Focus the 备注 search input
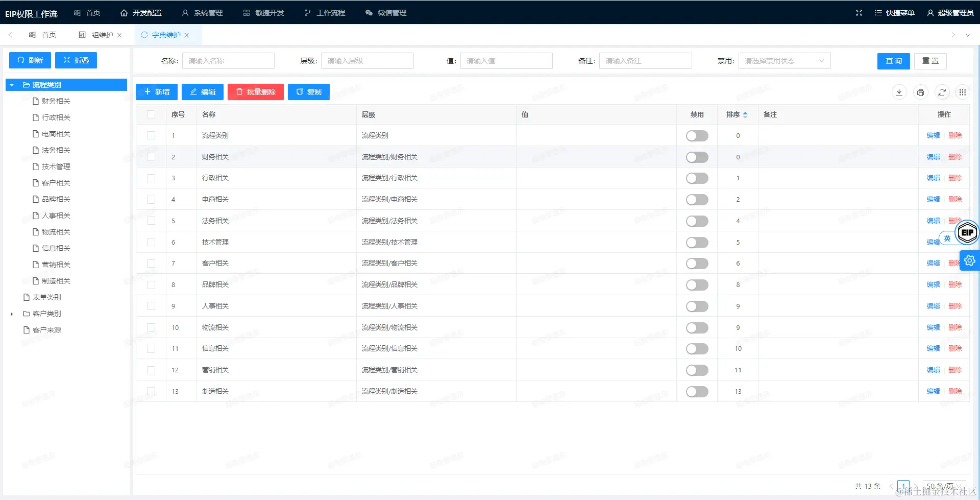The image size is (980, 500). (646, 61)
